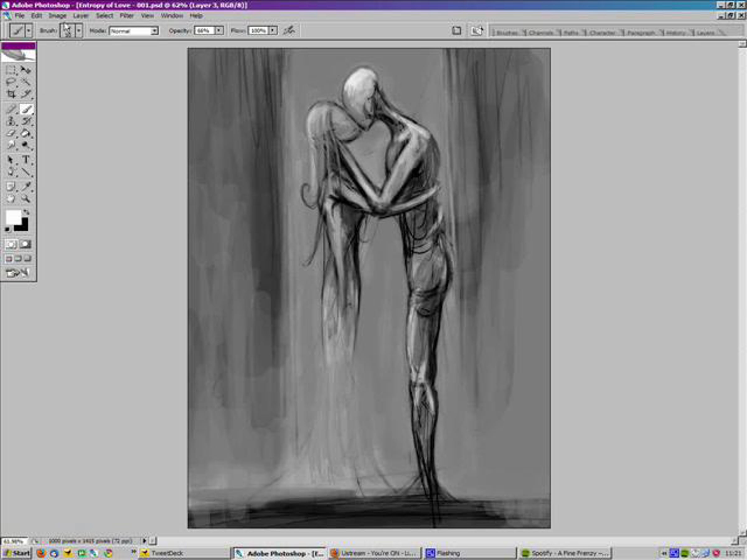Image resolution: width=747 pixels, height=560 pixels.
Task: Toggle the Airbrush option
Action: pos(289,31)
